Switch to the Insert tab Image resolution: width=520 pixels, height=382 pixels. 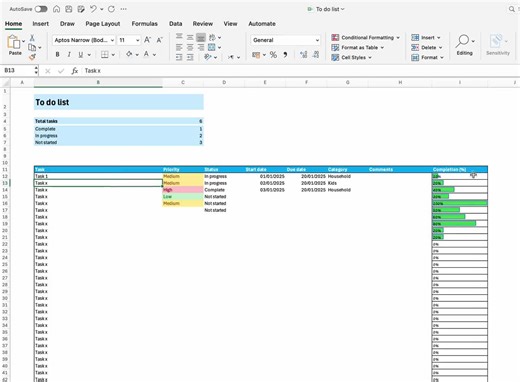pyautogui.click(x=41, y=24)
